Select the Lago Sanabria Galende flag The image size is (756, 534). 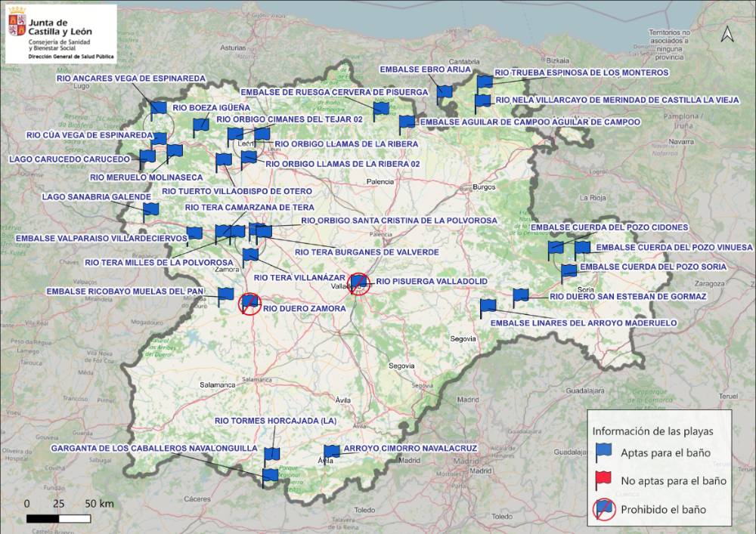click(x=150, y=212)
